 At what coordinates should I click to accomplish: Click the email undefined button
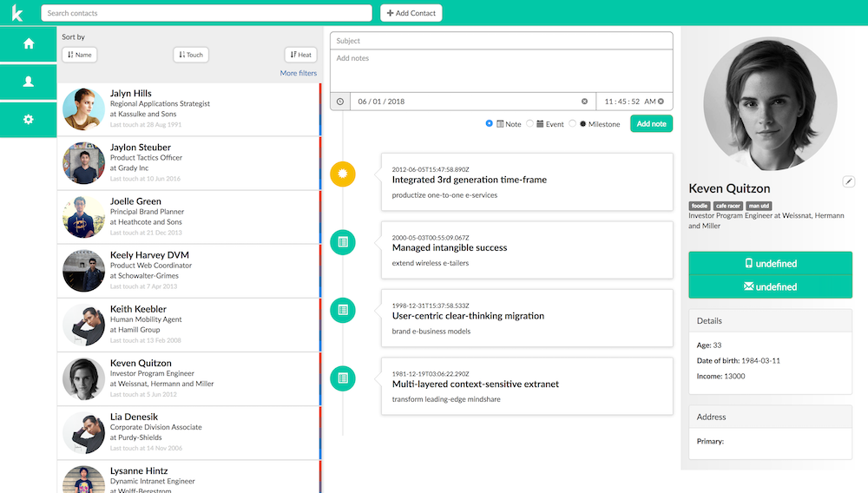(771, 286)
